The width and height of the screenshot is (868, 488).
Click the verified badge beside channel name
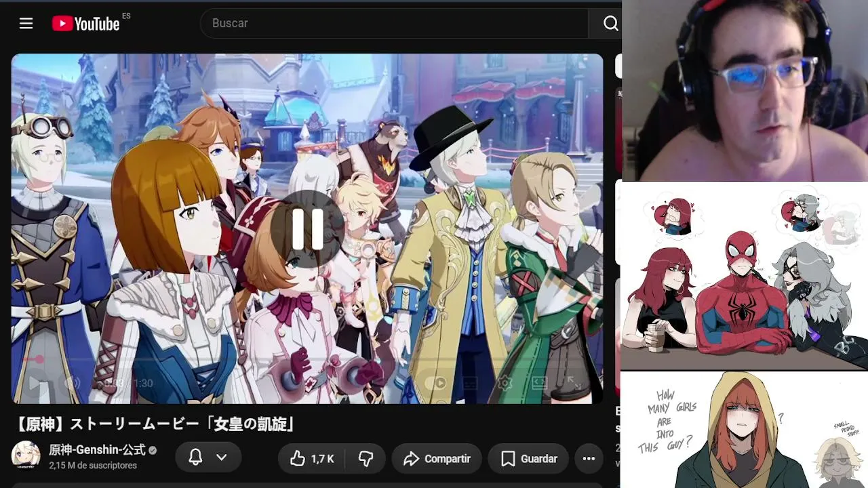coord(153,450)
